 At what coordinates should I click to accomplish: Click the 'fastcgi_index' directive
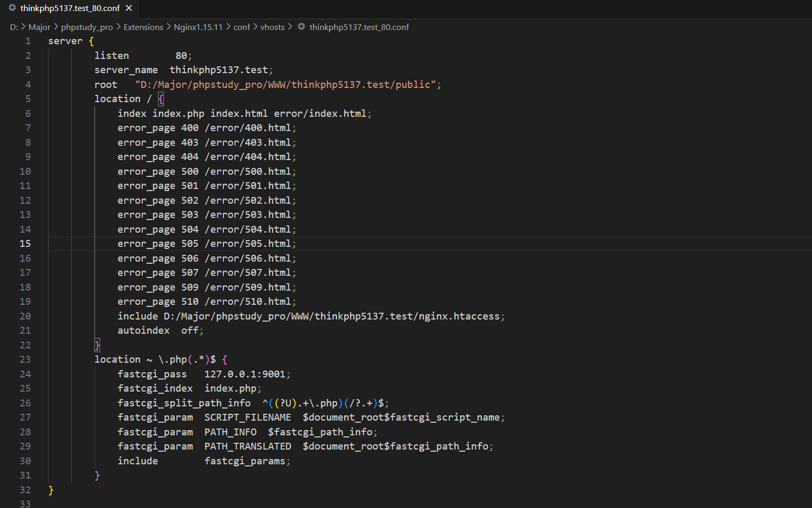pos(155,389)
